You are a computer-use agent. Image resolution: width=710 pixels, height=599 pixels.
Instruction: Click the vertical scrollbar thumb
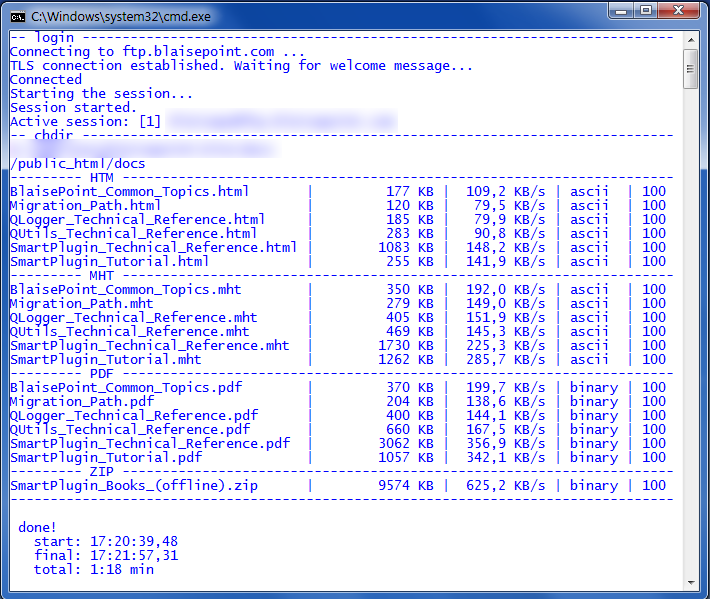point(690,69)
